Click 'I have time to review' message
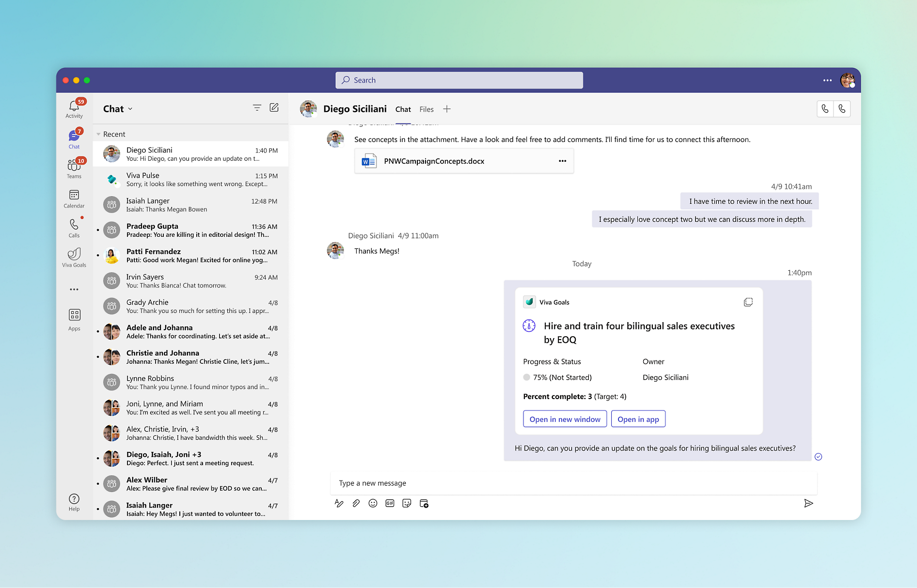917x588 pixels. coord(750,201)
